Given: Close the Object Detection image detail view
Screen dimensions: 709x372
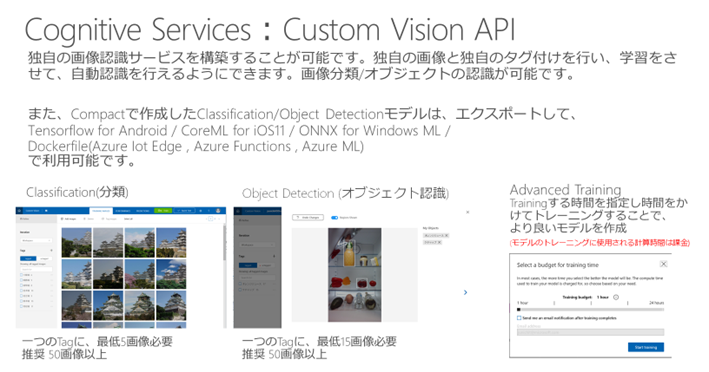Looking at the screenshot, I should [x=468, y=212].
